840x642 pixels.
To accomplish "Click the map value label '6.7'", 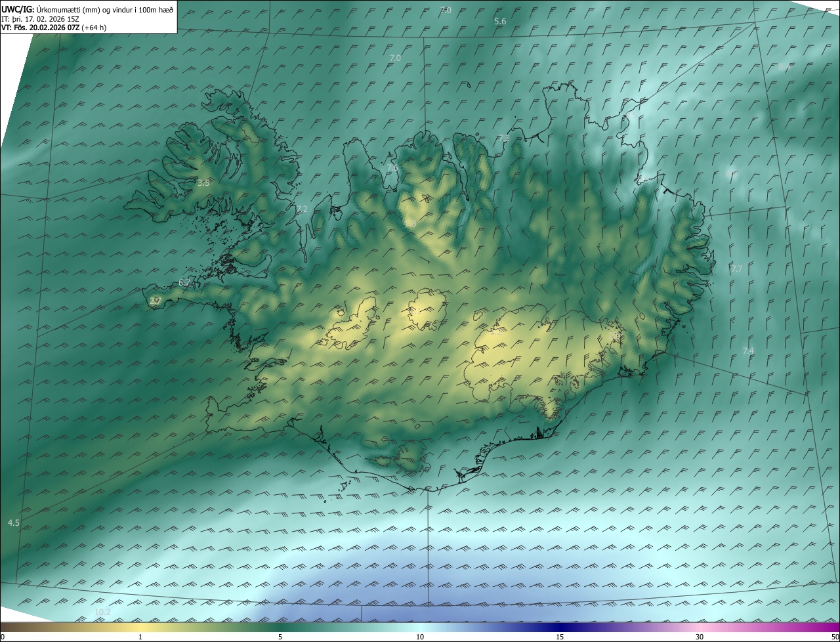I will pos(184,283).
